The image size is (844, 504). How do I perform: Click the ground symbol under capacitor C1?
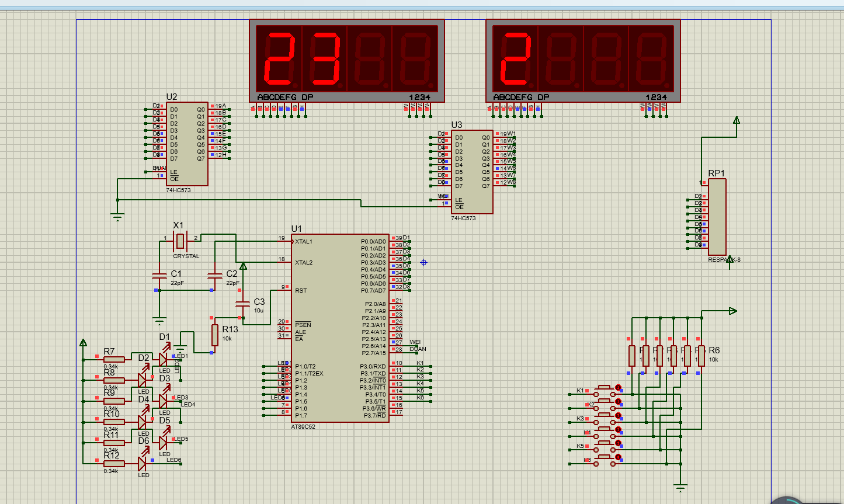(x=159, y=321)
